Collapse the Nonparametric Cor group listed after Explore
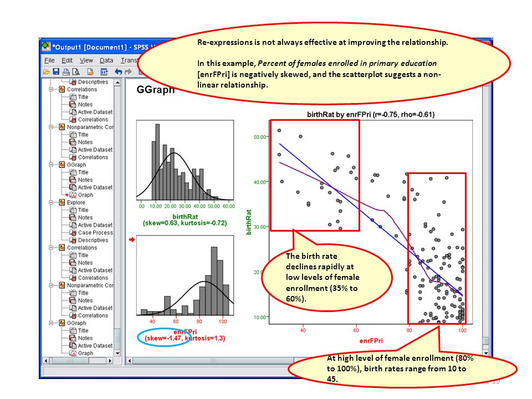This screenshot has height=399, width=532. pos(51,285)
